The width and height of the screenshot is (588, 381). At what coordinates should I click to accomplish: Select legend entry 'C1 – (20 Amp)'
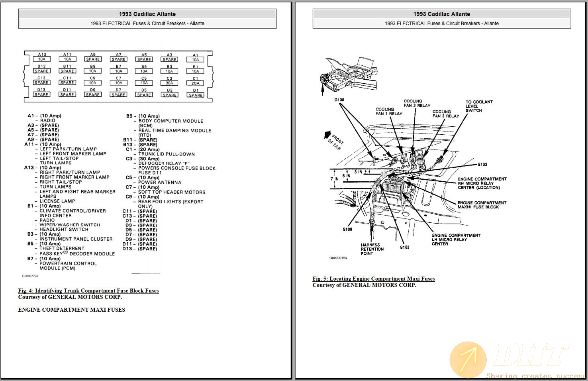click(x=143, y=149)
